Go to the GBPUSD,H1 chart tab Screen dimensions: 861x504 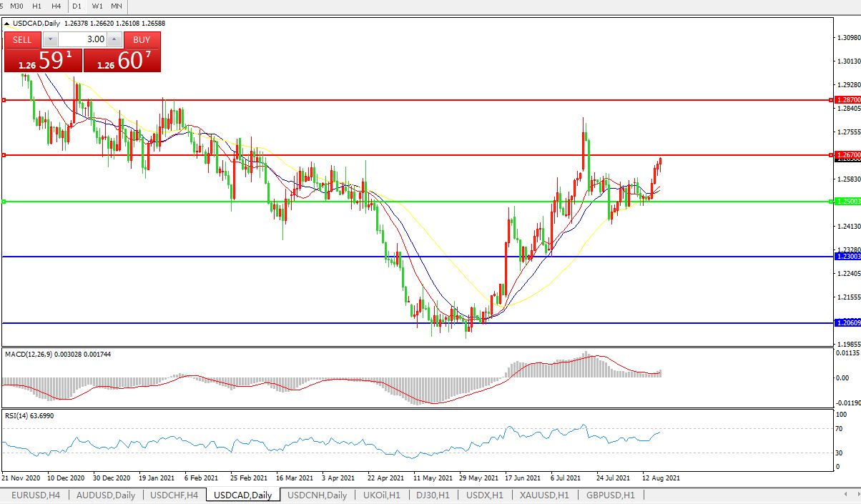point(610,495)
